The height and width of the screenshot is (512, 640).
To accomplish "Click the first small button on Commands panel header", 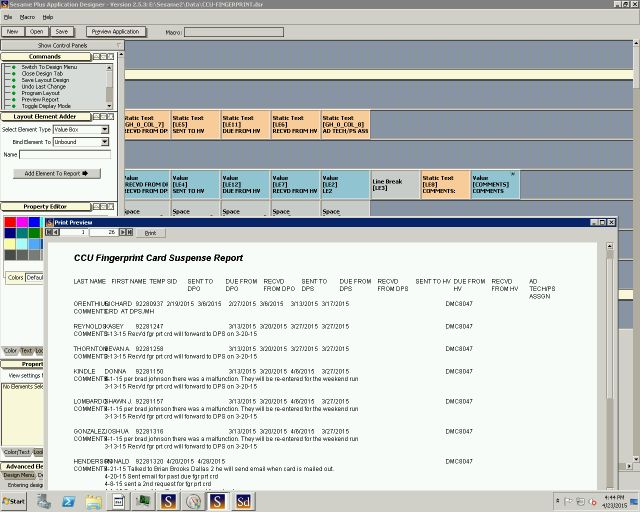I will coord(97,57).
